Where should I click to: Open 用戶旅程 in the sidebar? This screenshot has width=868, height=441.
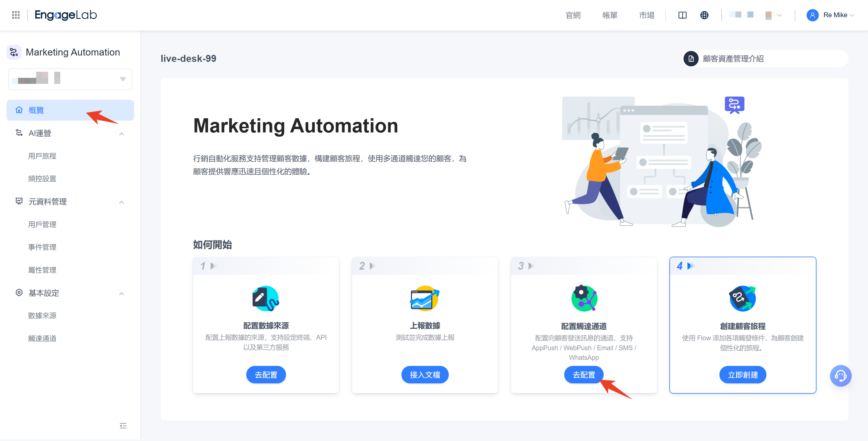pyautogui.click(x=42, y=156)
